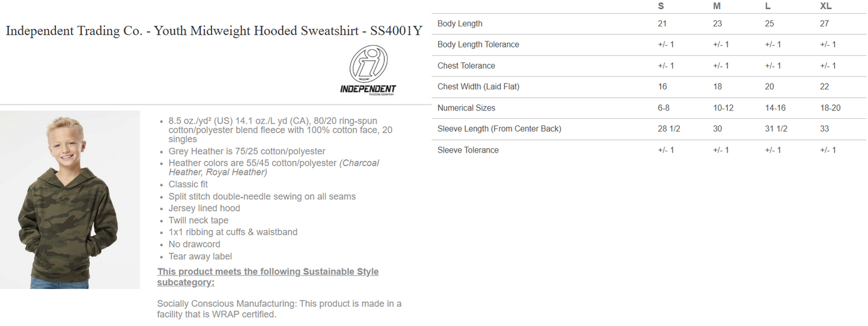The height and width of the screenshot is (326, 868).
Task: Click the 28 1/2 sleeve length value
Action: 669,129
